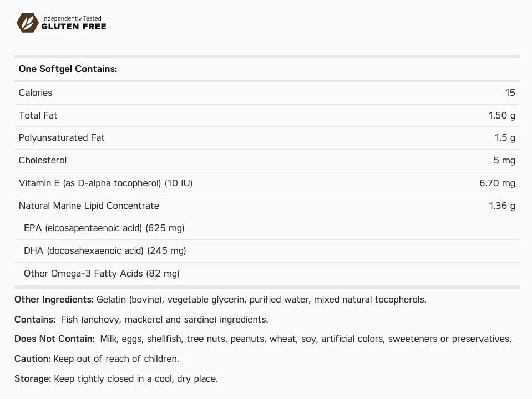532x399 pixels.
Task: Click the 1.50 g Total Fat value
Action: tap(502, 116)
